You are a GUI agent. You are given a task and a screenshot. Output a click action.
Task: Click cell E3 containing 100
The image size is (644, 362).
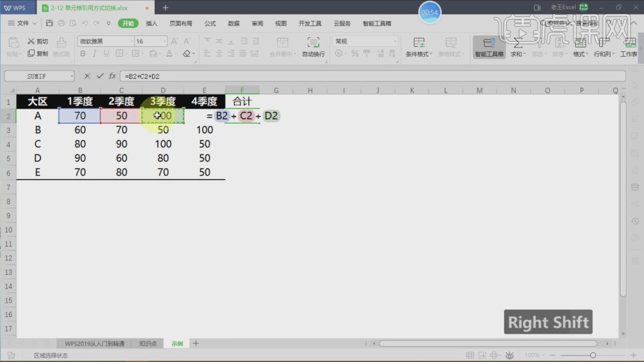[204, 130]
